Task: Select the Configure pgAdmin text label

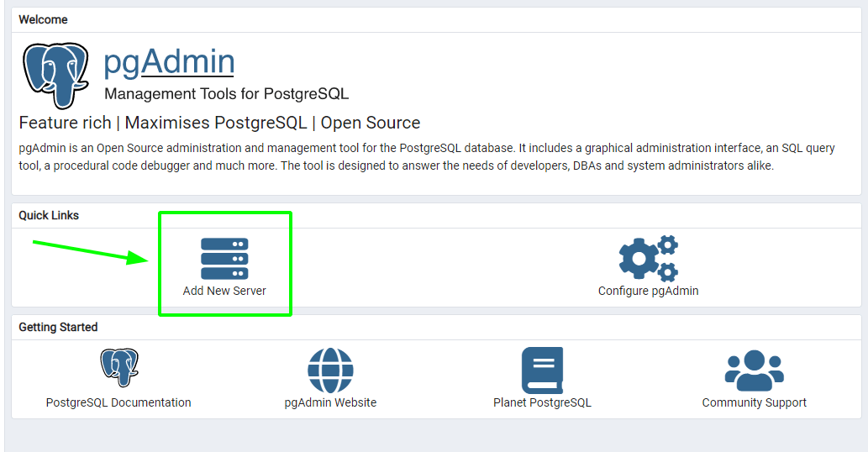Action: point(648,291)
